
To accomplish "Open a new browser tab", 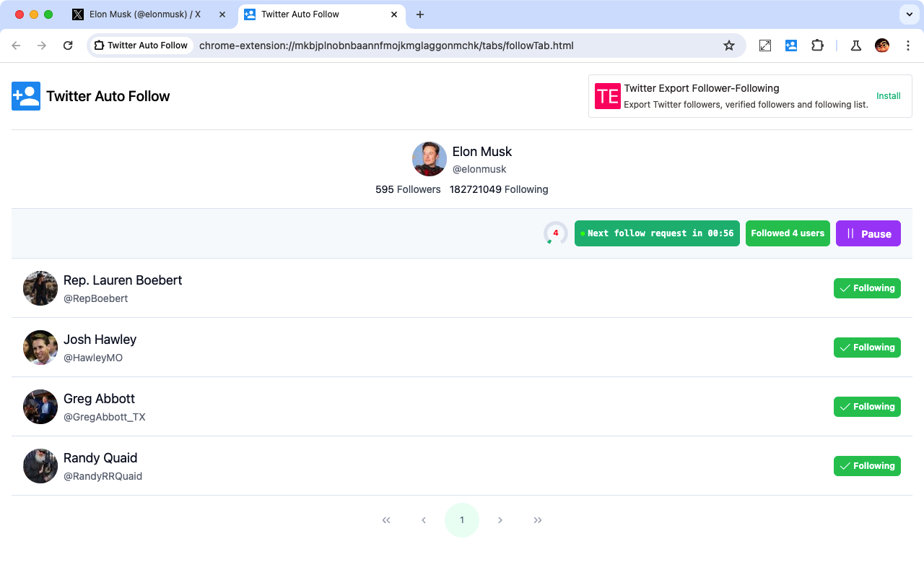I will tap(420, 14).
